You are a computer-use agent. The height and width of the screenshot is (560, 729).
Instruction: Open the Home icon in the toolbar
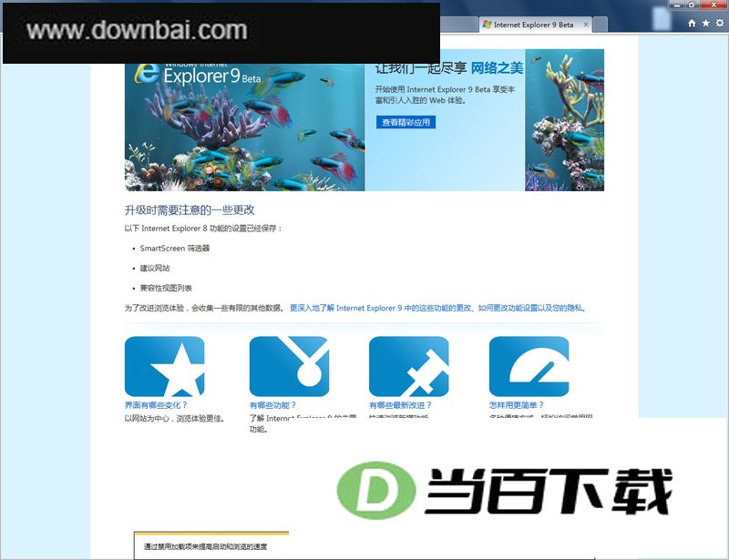tap(692, 24)
